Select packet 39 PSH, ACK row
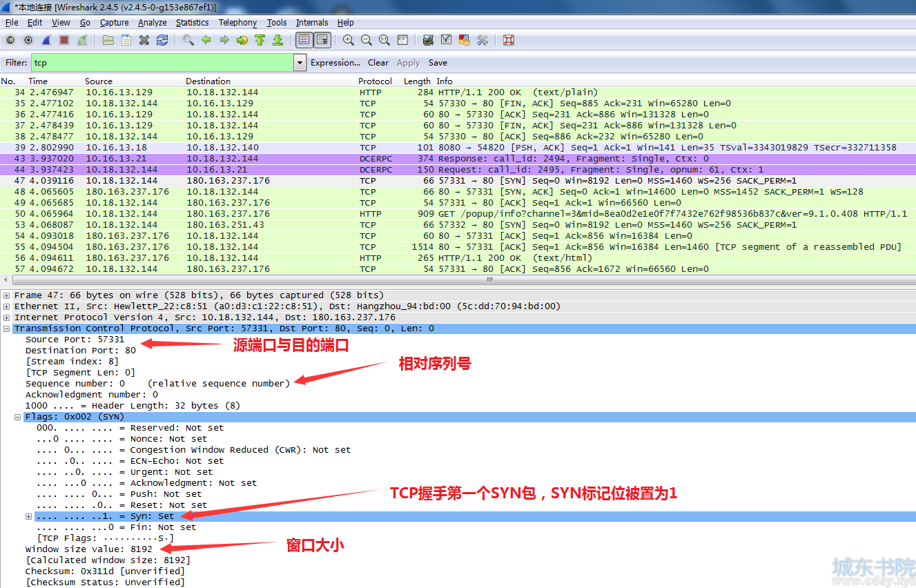916x588 pixels. point(458,148)
